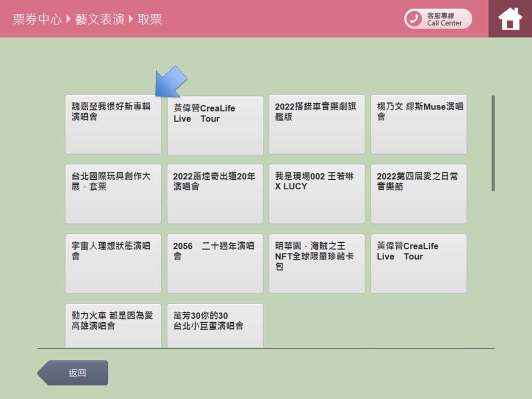This screenshot has width=532, height=399.
Task: Tap 藝文表演 in the breadcrumb
Action: (x=99, y=19)
